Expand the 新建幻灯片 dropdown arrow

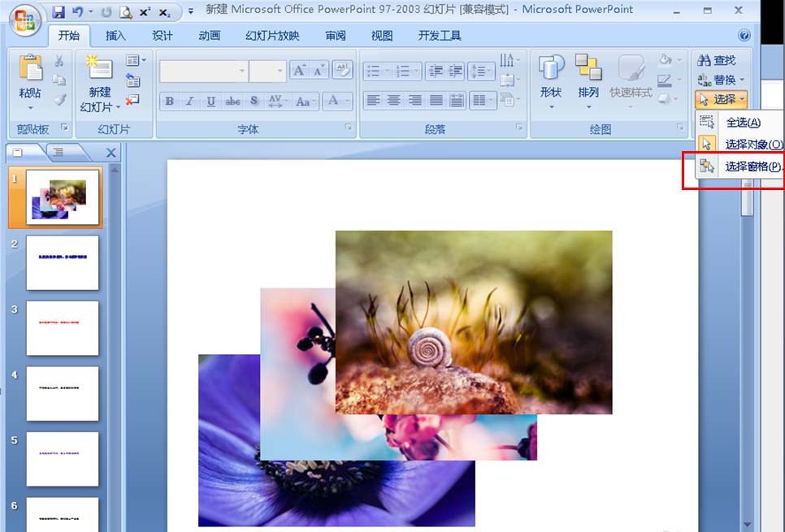click(x=118, y=107)
